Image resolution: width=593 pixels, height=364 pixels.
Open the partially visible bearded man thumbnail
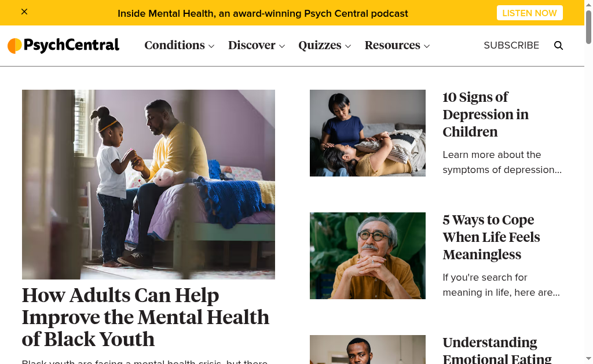[368, 350]
